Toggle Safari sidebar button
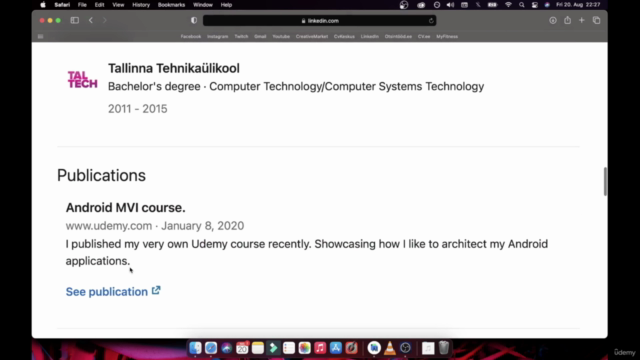The image size is (640, 360). (x=74, y=20)
